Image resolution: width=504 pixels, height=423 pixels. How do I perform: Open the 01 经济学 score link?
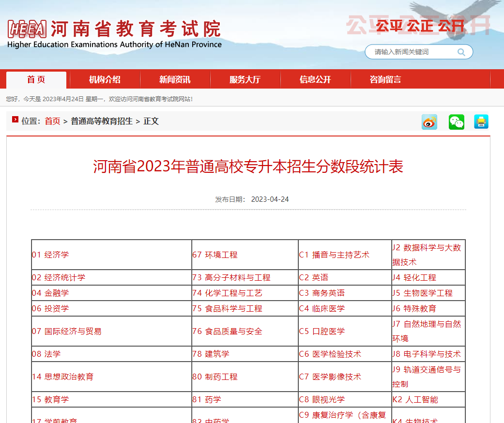tap(50, 255)
